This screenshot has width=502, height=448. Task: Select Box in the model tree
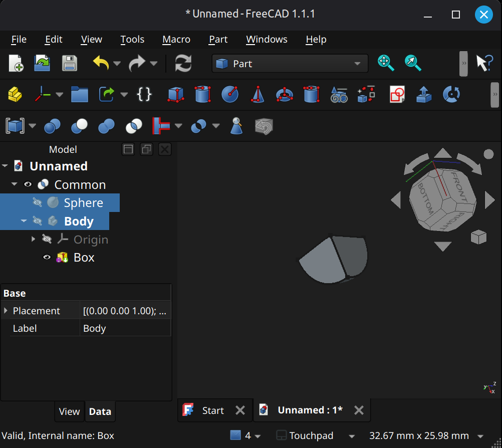coord(84,257)
